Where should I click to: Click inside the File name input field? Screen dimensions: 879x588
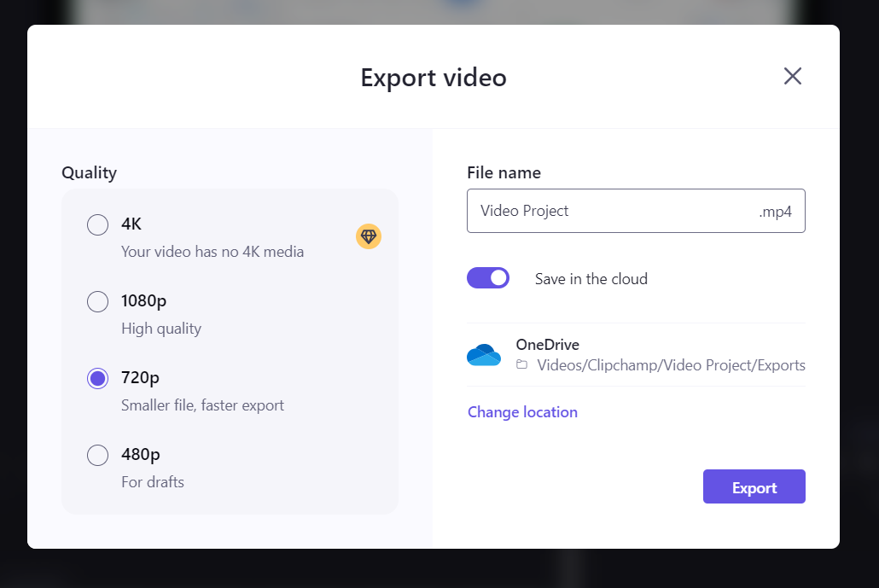click(x=637, y=211)
